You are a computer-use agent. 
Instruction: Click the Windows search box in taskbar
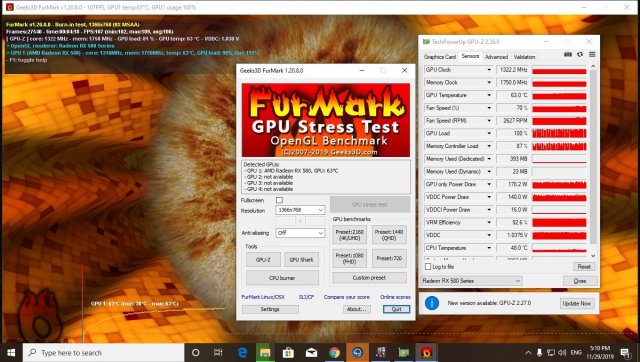104,353
